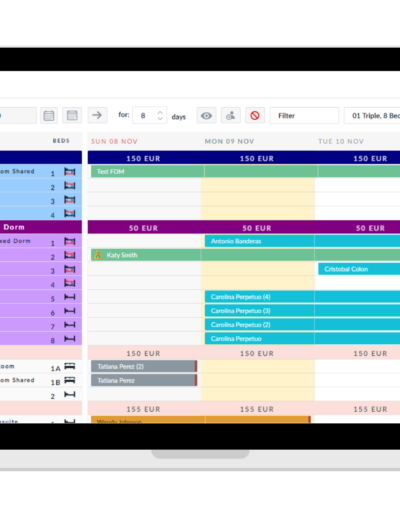This screenshot has width=400, height=516.
Task: Select double bed icon for room 1A
Action: pyautogui.click(x=70, y=366)
